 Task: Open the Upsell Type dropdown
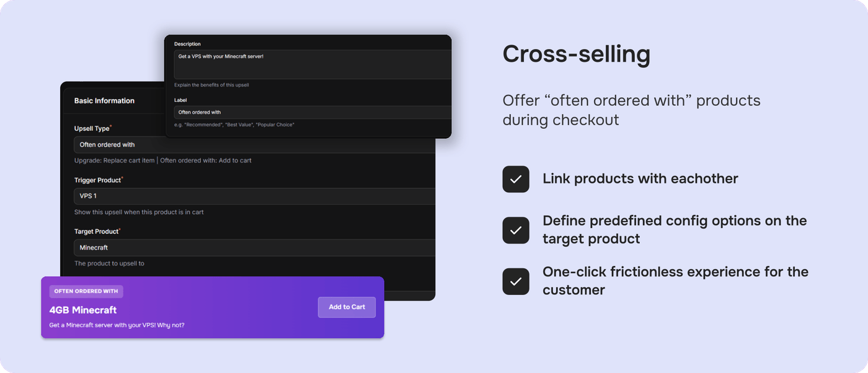coord(254,145)
